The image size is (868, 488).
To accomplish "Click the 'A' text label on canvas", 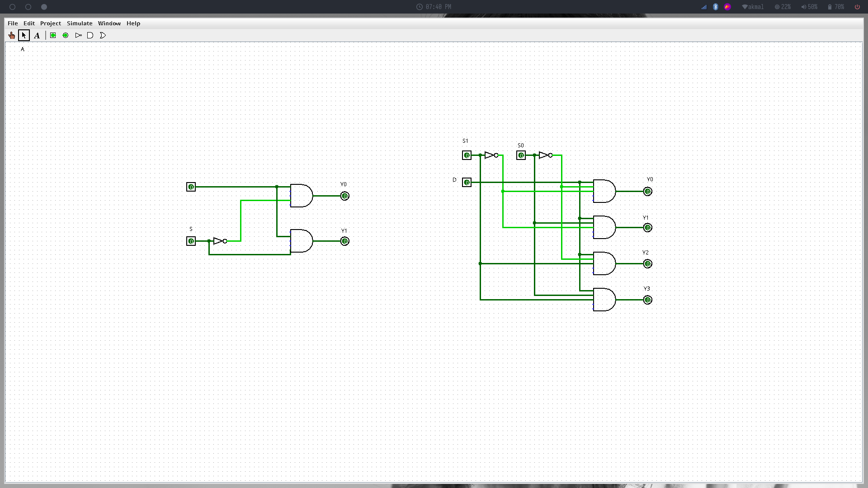I will pyautogui.click(x=23, y=49).
